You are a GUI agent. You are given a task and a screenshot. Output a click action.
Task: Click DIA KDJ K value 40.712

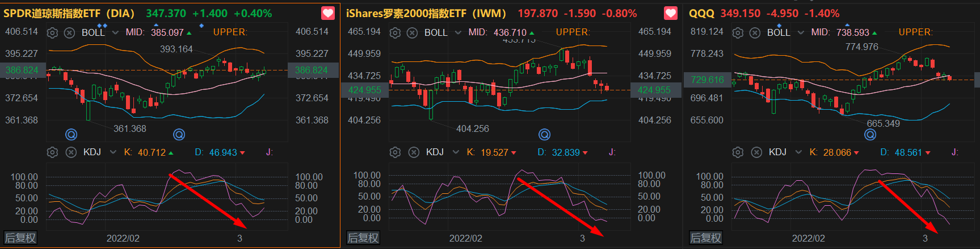coord(152,152)
